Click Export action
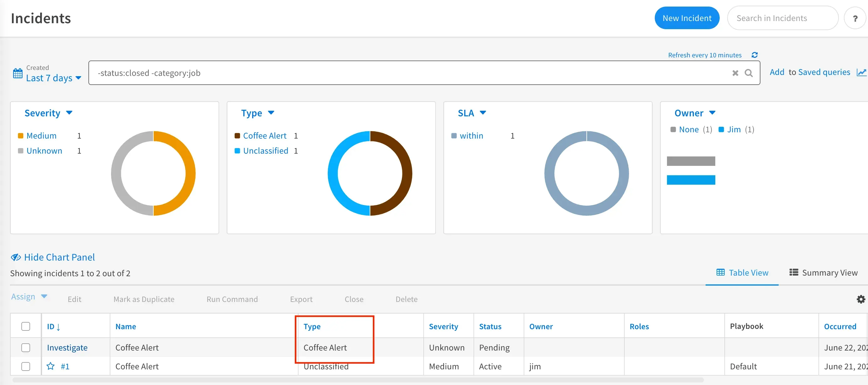This screenshot has height=385, width=868. [x=301, y=299]
